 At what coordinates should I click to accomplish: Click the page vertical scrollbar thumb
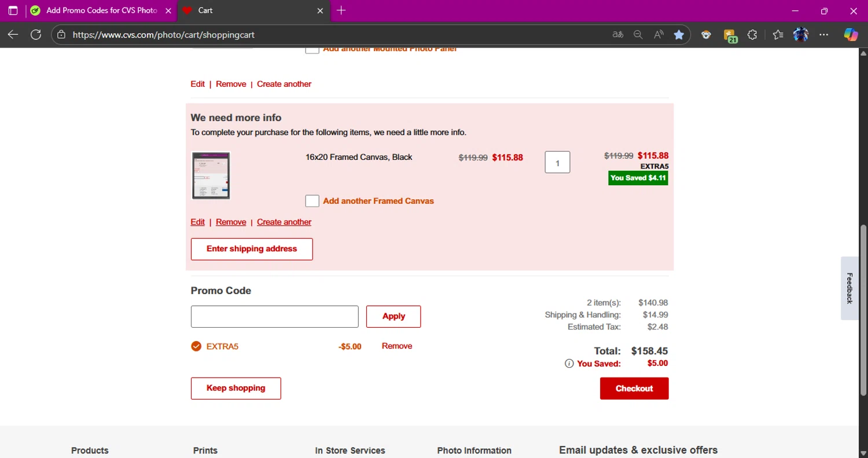[x=863, y=310]
